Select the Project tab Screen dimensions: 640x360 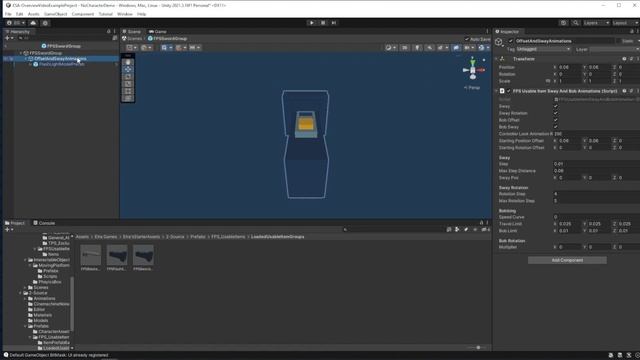(15, 223)
